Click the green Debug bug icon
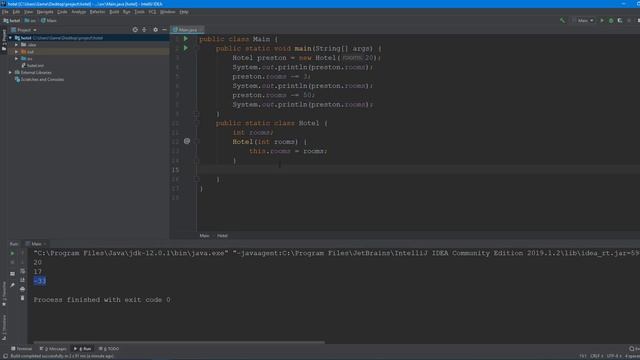Viewport: 640px width, 360px height. 611,20
